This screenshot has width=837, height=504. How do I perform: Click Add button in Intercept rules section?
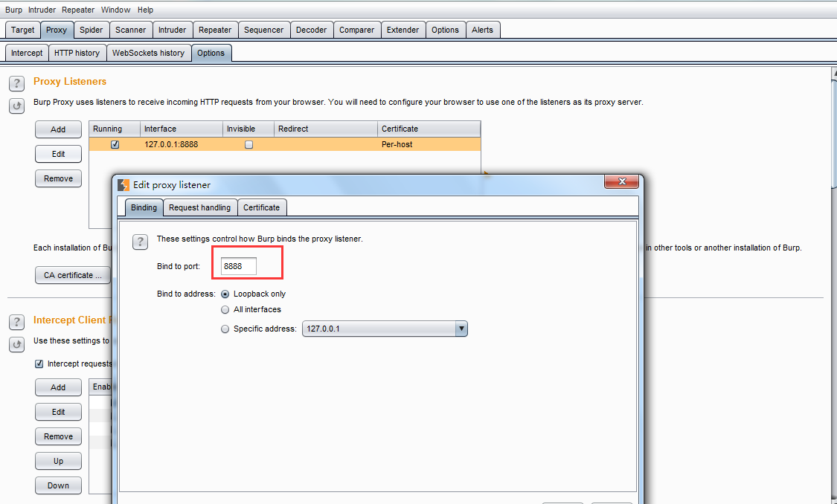point(58,388)
